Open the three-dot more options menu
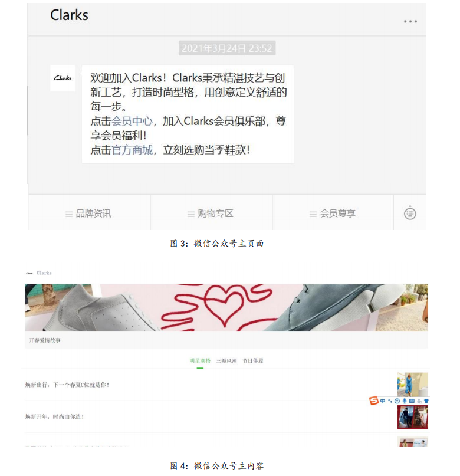The width and height of the screenshot is (460, 476). pyautogui.click(x=410, y=21)
